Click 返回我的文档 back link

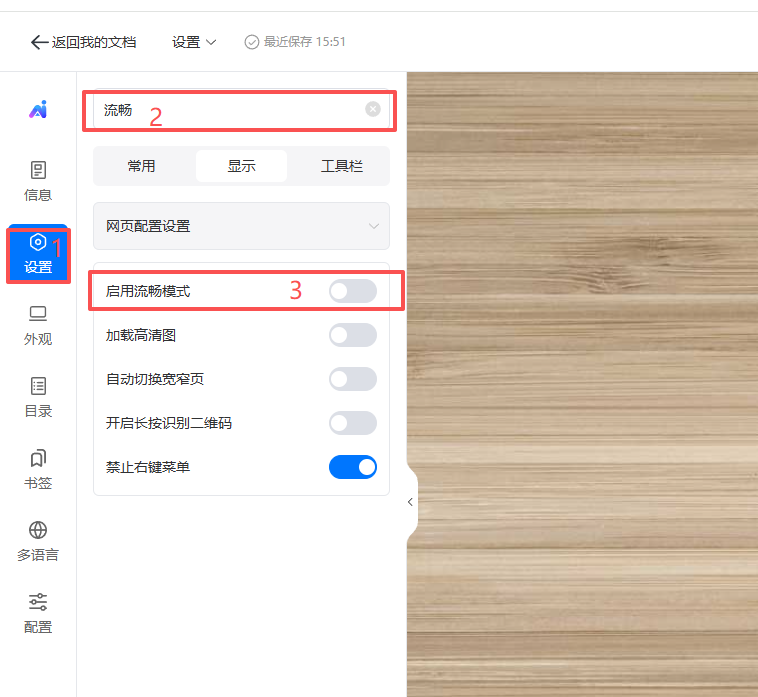(x=84, y=42)
